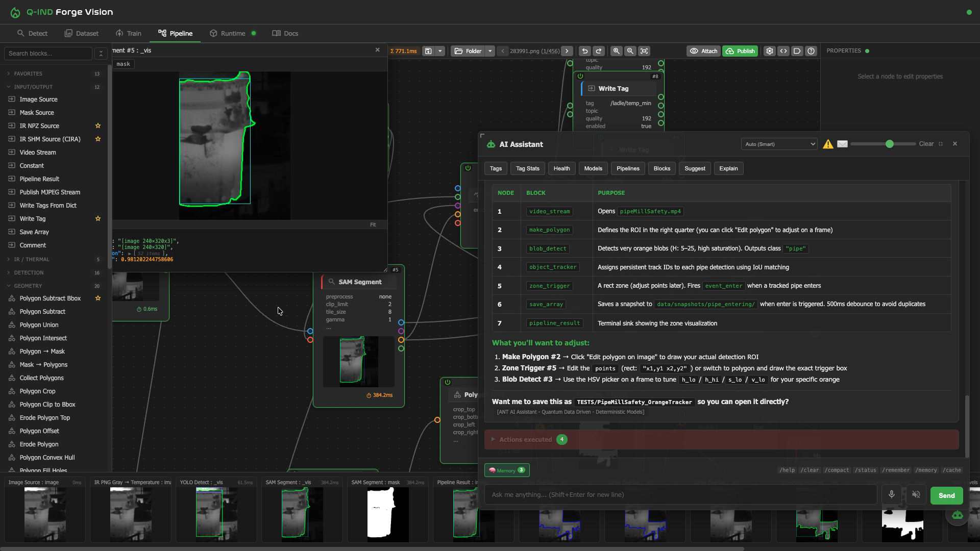Send the AI chat message

tap(946, 495)
